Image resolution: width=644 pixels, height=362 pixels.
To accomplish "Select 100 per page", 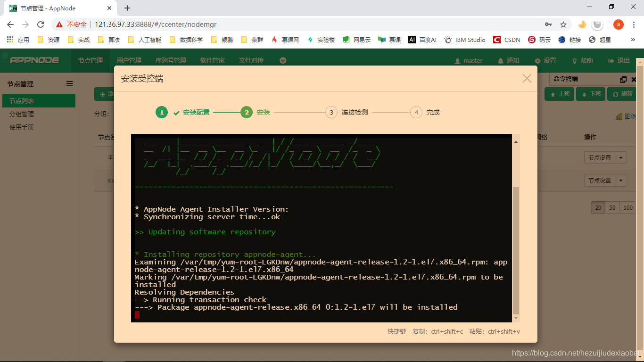I will pyautogui.click(x=628, y=208).
